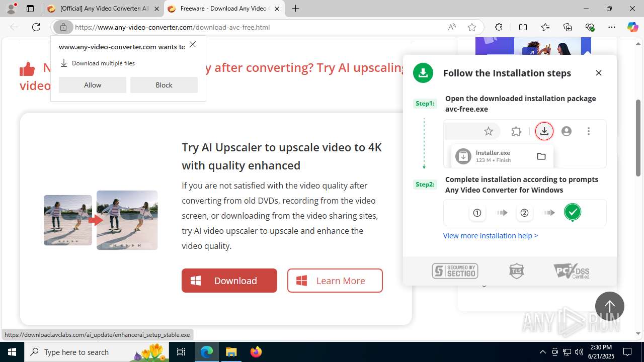
Task: Open Microsoft Edge from taskbar
Action: coord(207,352)
